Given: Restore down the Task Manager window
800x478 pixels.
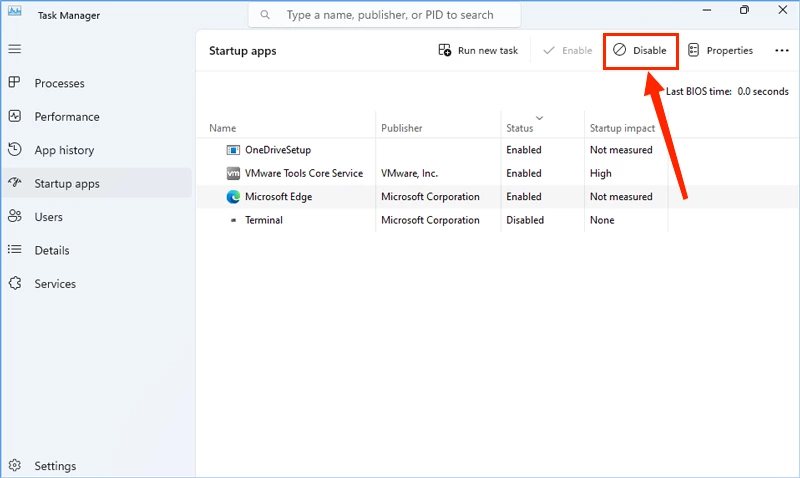Looking at the screenshot, I should [744, 10].
